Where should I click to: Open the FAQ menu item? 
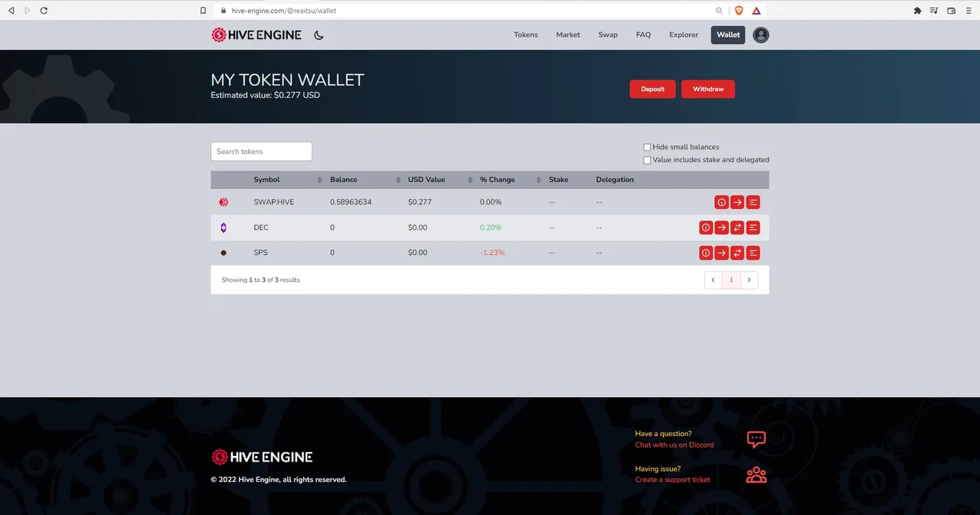pyautogui.click(x=643, y=34)
